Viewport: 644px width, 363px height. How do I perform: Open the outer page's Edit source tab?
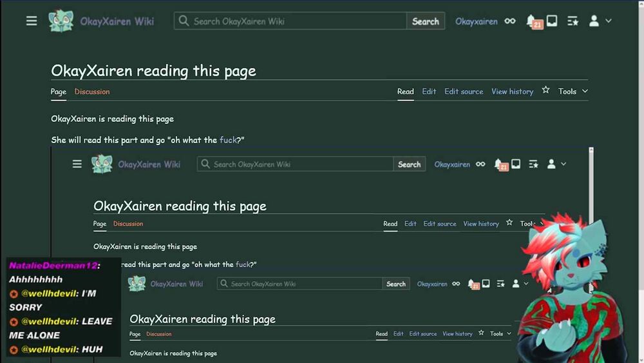[464, 92]
